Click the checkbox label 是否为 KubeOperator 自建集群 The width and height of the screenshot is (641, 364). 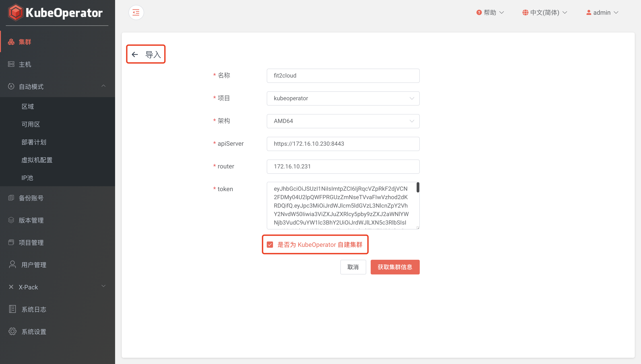(x=320, y=245)
